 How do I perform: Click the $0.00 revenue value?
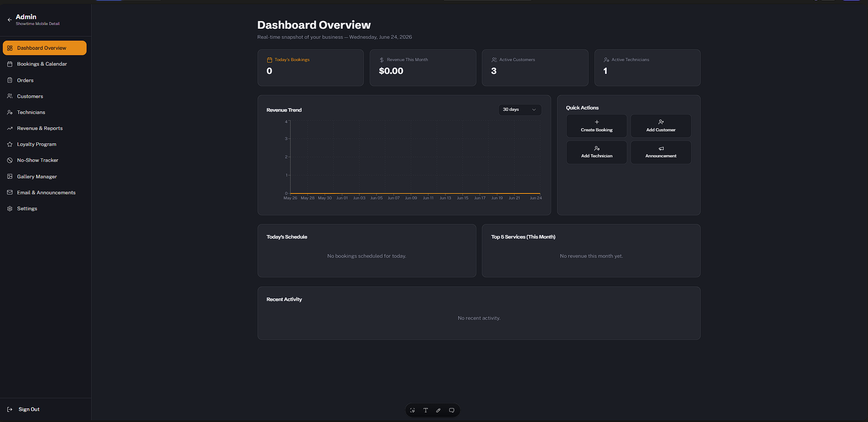click(391, 71)
